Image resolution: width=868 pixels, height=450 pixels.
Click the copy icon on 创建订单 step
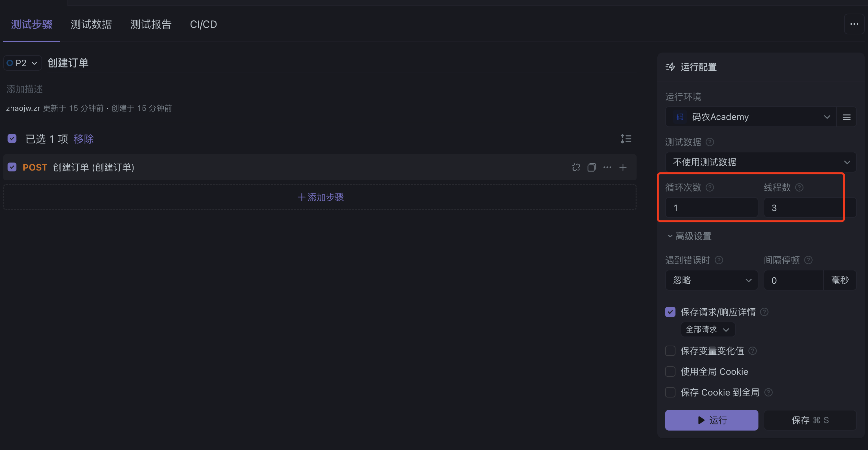[592, 167]
